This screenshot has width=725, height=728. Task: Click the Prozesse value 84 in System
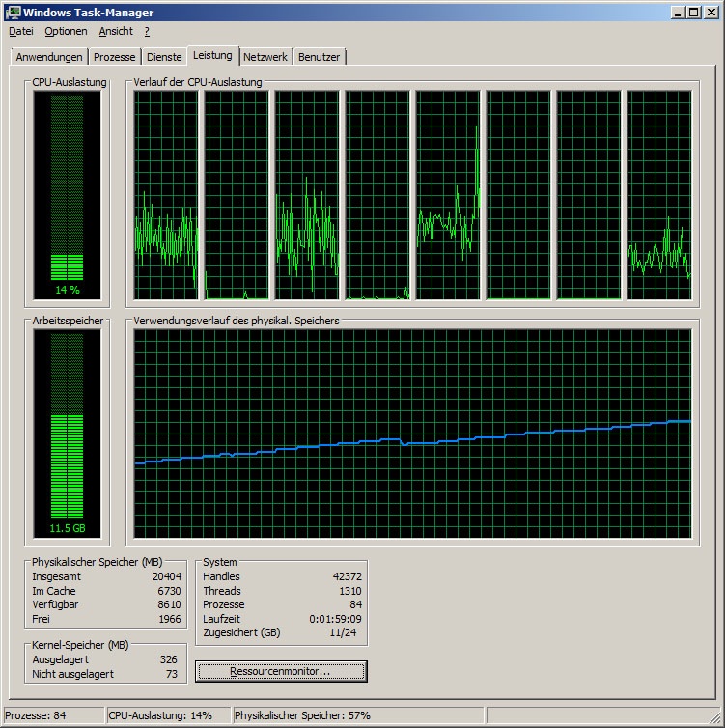click(x=356, y=604)
